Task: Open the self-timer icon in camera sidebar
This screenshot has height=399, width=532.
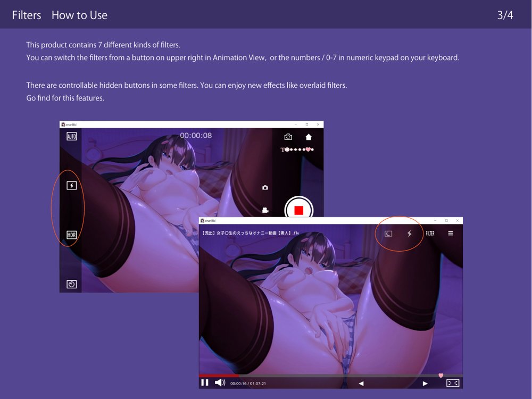Action: 72,284
